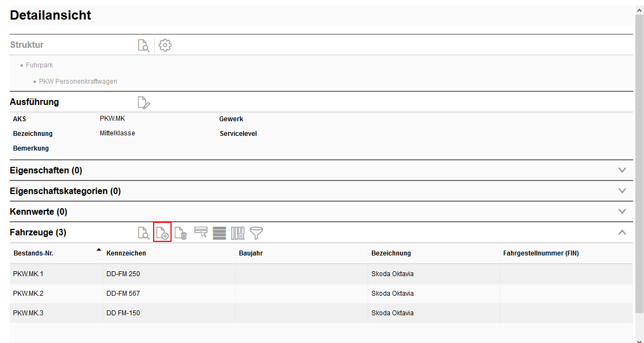Click the row selection mode icon
The height and width of the screenshot is (343, 644).
[201, 233]
